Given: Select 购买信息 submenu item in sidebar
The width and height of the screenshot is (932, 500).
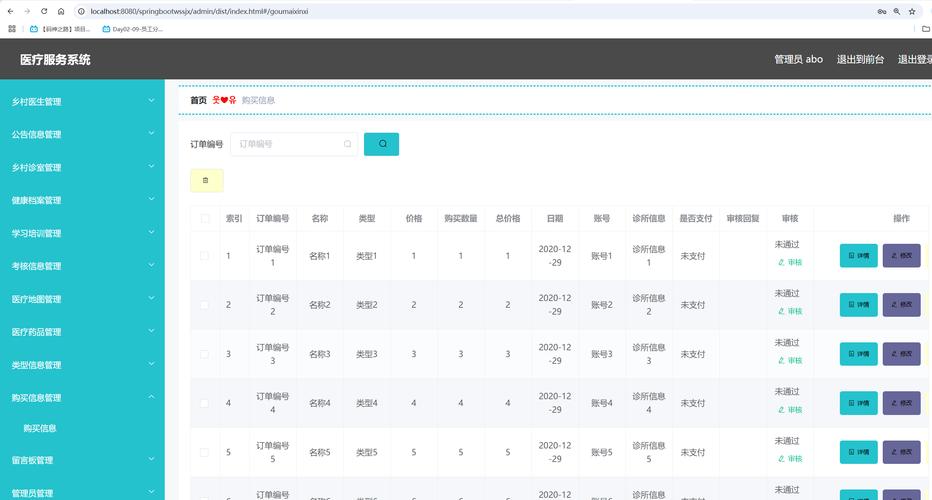Looking at the screenshot, I should pyautogui.click(x=40, y=429).
